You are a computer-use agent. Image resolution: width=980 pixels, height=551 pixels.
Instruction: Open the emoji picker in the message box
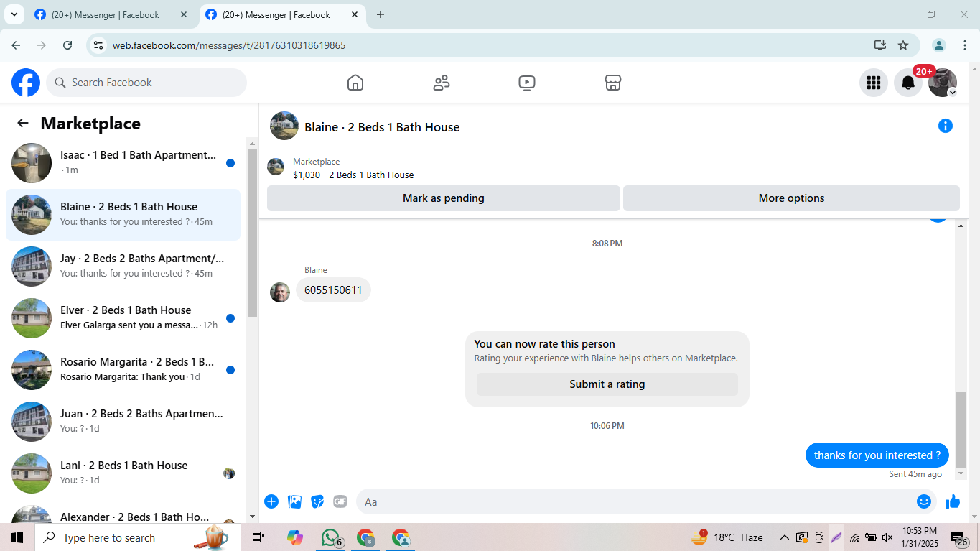[x=924, y=501]
